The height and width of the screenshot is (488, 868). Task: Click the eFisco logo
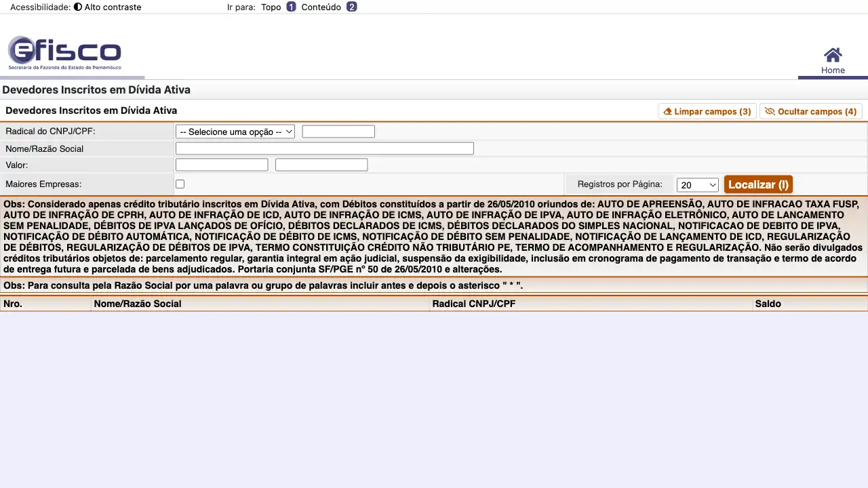pyautogui.click(x=65, y=53)
